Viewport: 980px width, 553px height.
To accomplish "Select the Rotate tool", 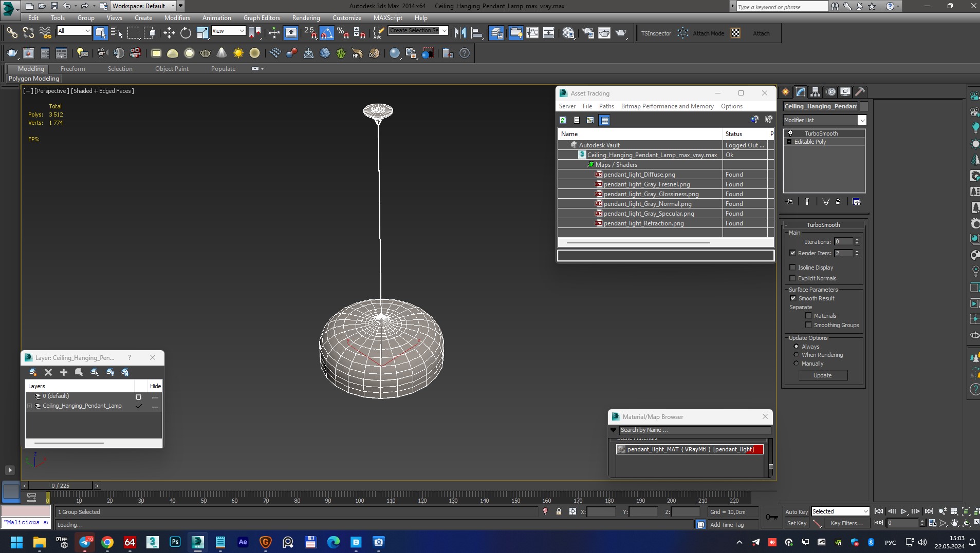I will tap(186, 33).
